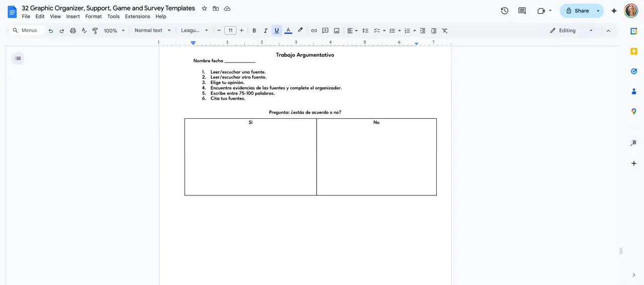The image size is (644, 285).
Task: Open the Insert menu
Action: [x=73, y=17]
